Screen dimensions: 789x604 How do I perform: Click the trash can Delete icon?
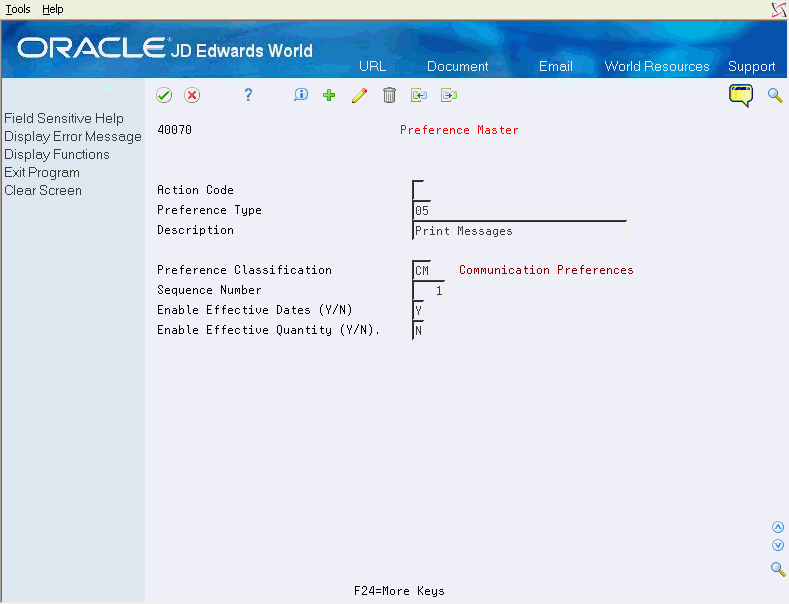[389, 95]
